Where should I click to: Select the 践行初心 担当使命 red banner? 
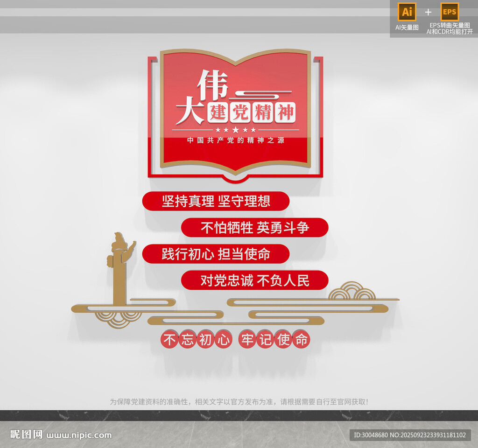pos(216,254)
